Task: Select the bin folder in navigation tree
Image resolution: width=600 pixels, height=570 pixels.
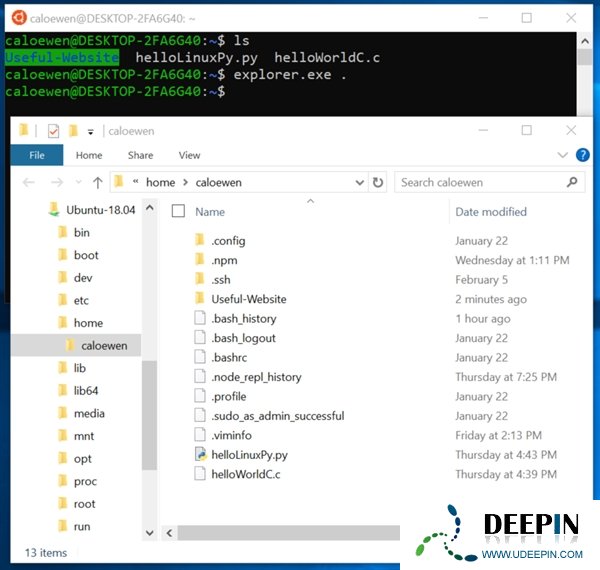Action: [82, 233]
